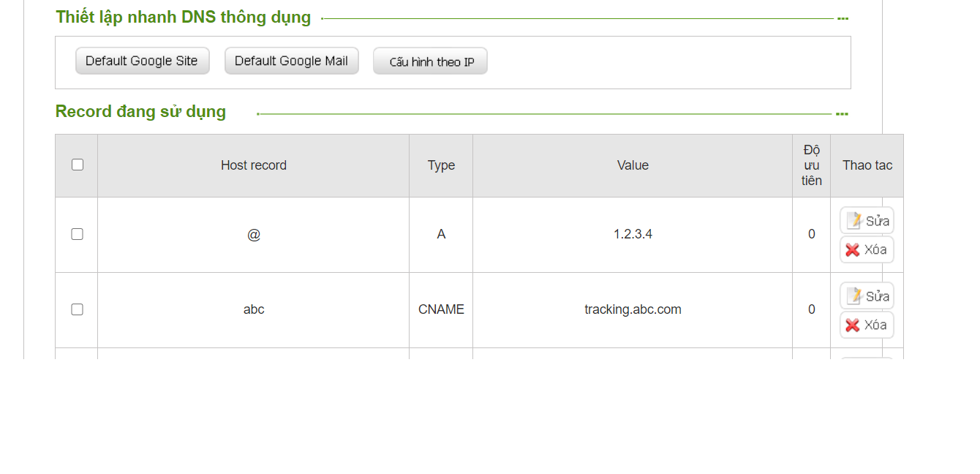The height and width of the screenshot is (474, 980).
Task: Click the Type column header
Action: [441, 165]
